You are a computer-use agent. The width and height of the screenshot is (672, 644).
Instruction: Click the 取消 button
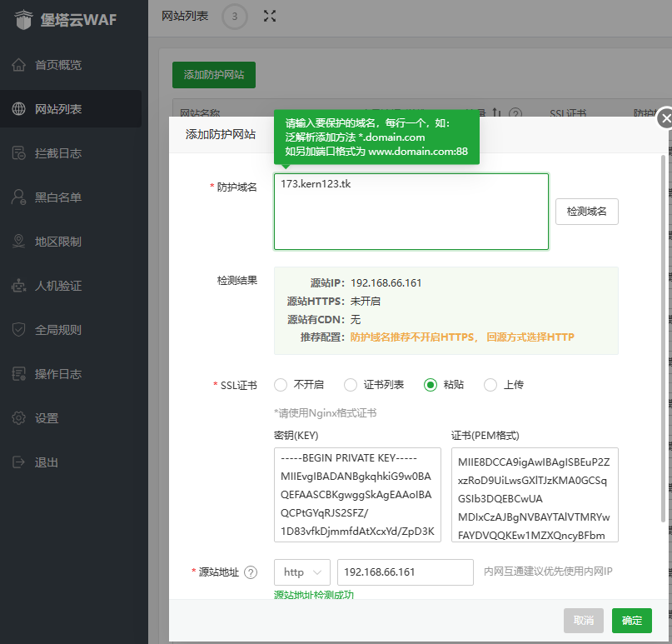coord(584,621)
